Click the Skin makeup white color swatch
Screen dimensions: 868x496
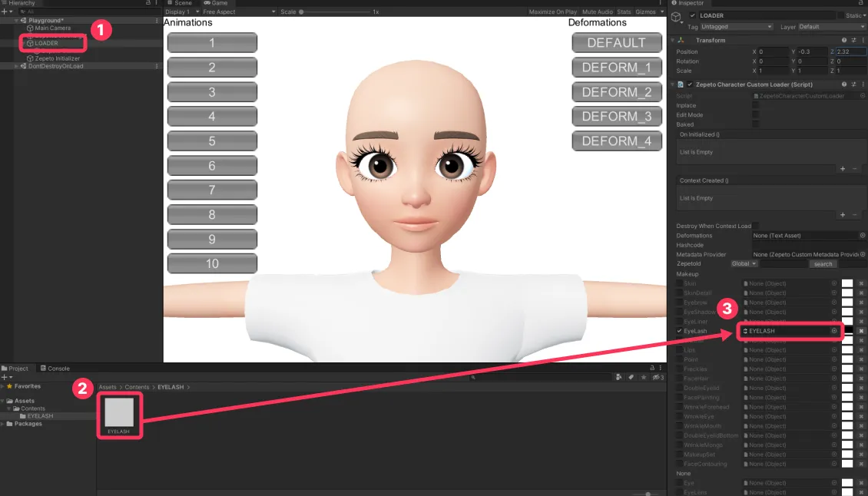(847, 283)
